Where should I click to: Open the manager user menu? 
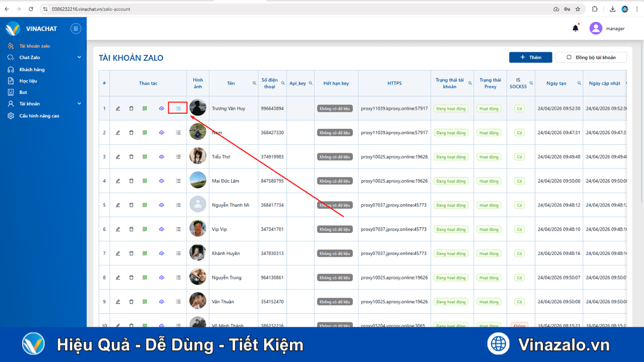(607, 29)
